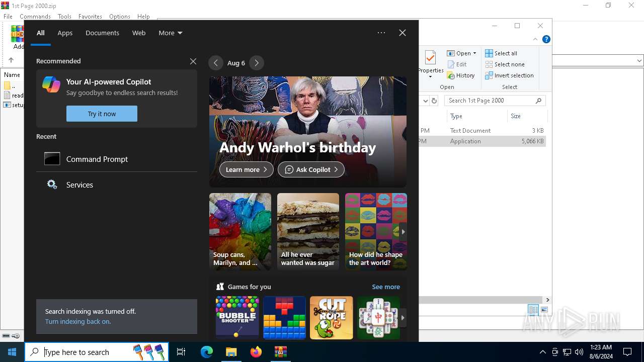Open the block puzzle game tile
This screenshot has width=644, height=362.
[x=284, y=317]
